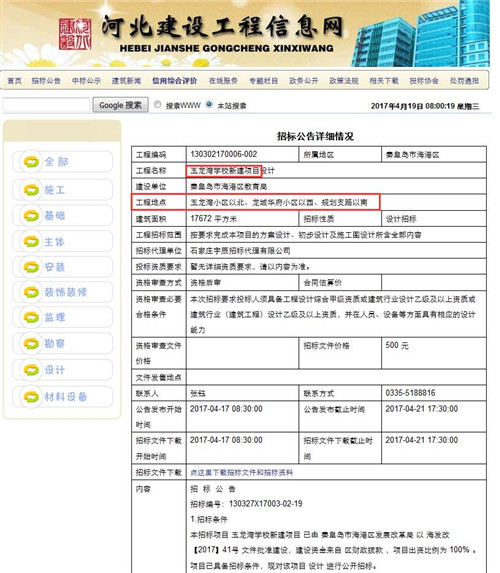Open the 首页 nav item

point(15,81)
